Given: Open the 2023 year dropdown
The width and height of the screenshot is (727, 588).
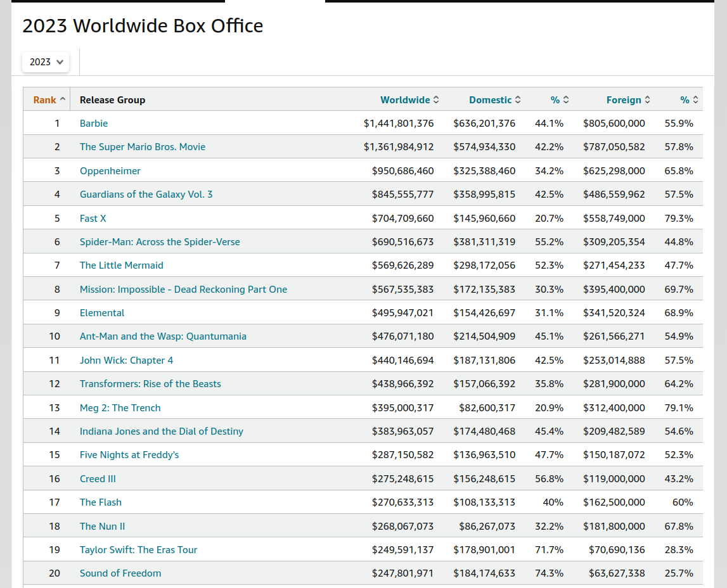Looking at the screenshot, I should [46, 62].
